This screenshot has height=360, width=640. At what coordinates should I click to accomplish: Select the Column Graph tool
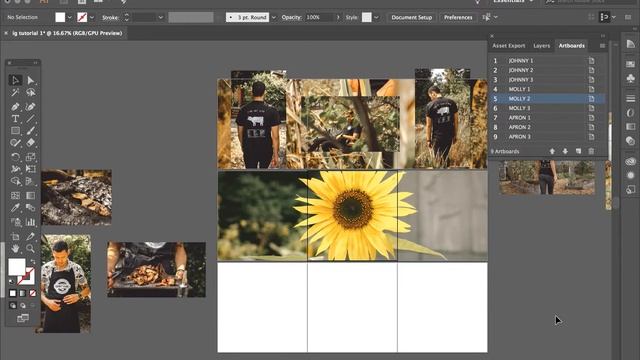[x=31, y=222]
